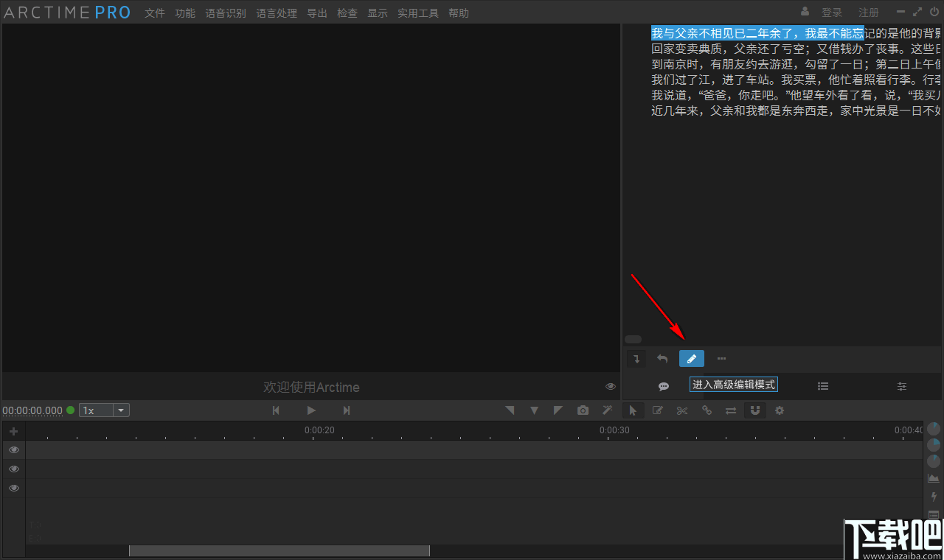Select the pencil edit icon highlighted in blue

691,358
